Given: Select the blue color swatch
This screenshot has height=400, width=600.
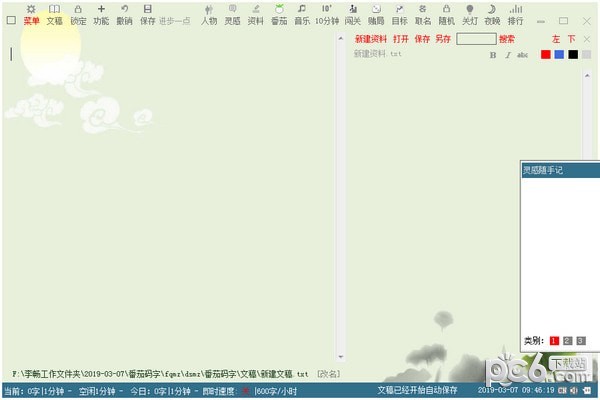Looking at the screenshot, I should pyautogui.click(x=559, y=54).
